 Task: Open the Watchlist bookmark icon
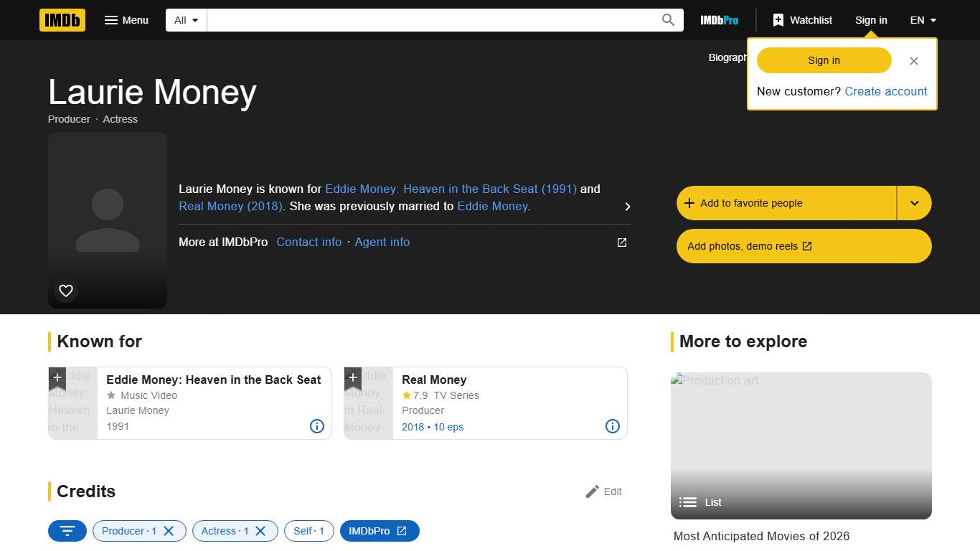point(778,19)
